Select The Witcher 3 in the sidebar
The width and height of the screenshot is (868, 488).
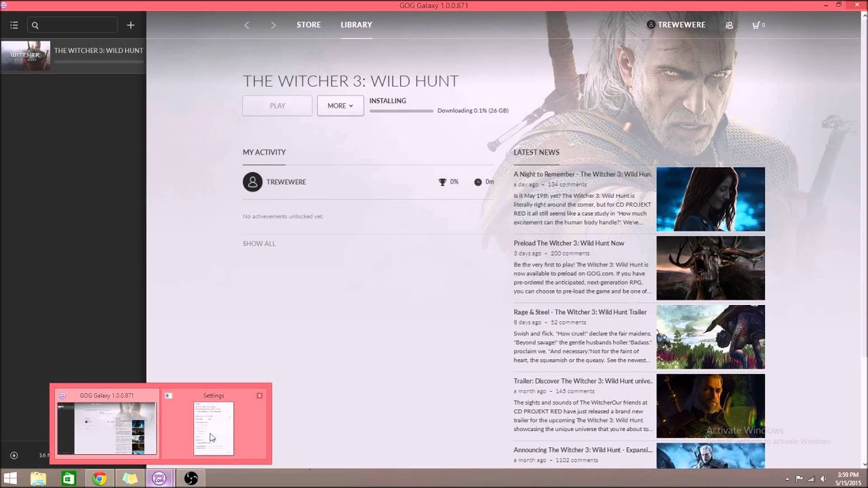pyautogui.click(x=73, y=56)
